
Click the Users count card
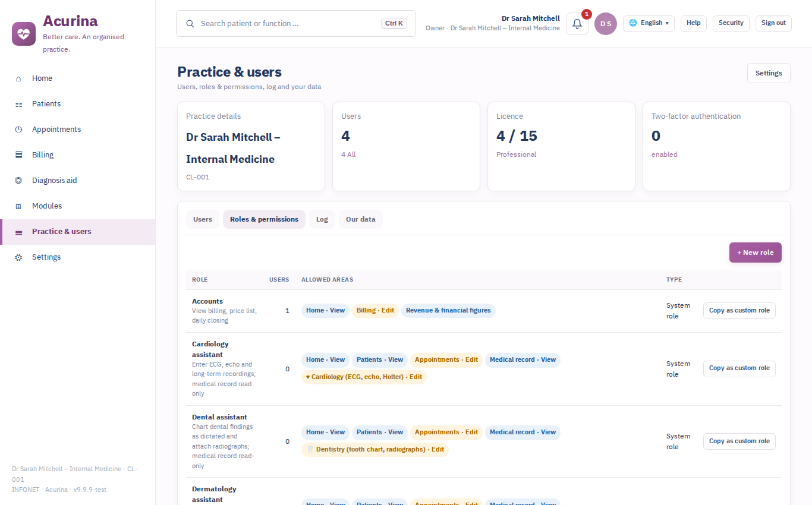coord(406,146)
